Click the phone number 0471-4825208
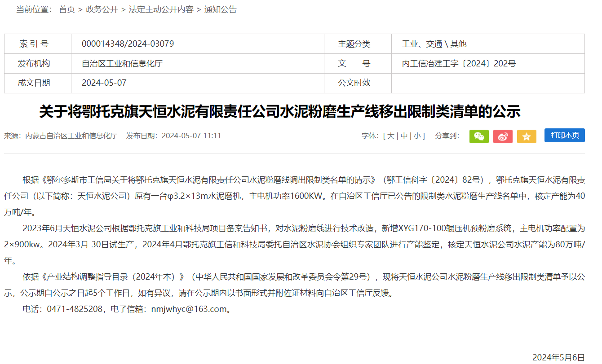Screen dimensions: 602x364 click(75, 309)
